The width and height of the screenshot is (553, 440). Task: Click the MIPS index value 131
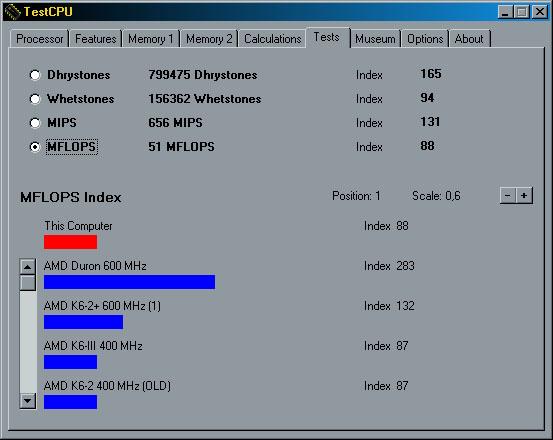point(430,122)
